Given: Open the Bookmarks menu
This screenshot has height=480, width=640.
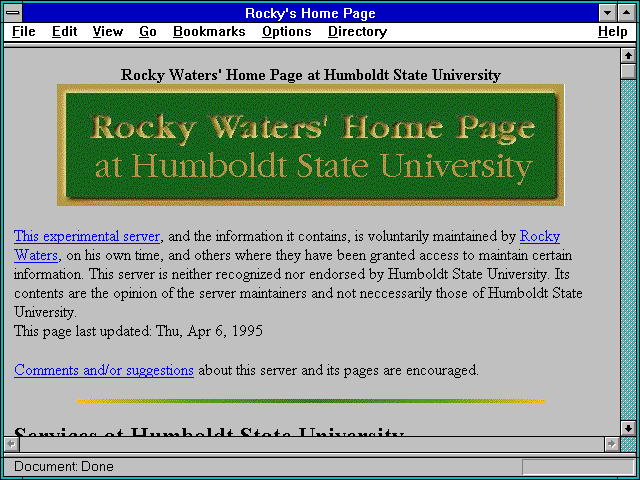Looking at the screenshot, I should click(209, 31).
